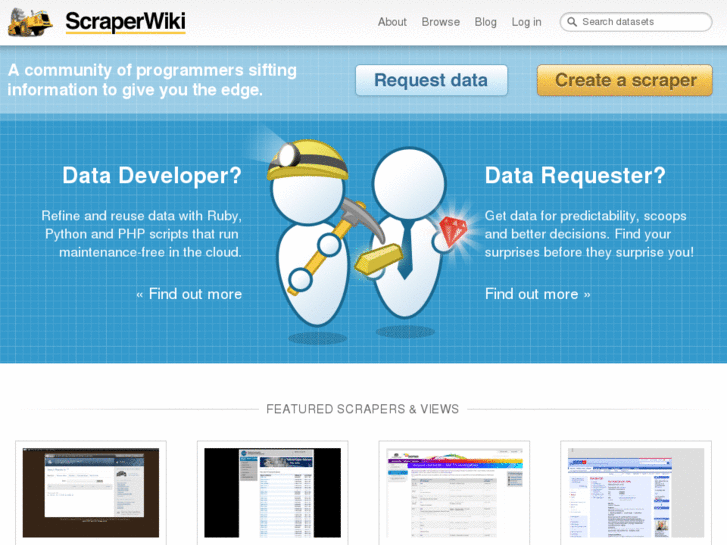Open the second featured thumbnail with black bars
727x545 pixels.
(x=273, y=493)
